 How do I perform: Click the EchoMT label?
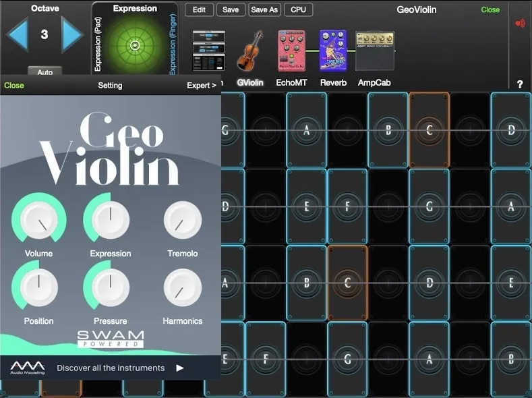tap(291, 83)
